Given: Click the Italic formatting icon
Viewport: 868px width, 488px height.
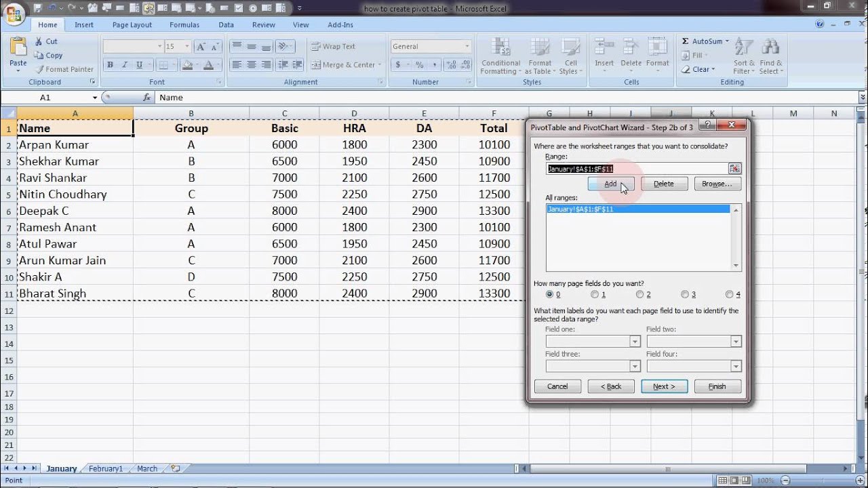Looking at the screenshot, I should pos(125,65).
